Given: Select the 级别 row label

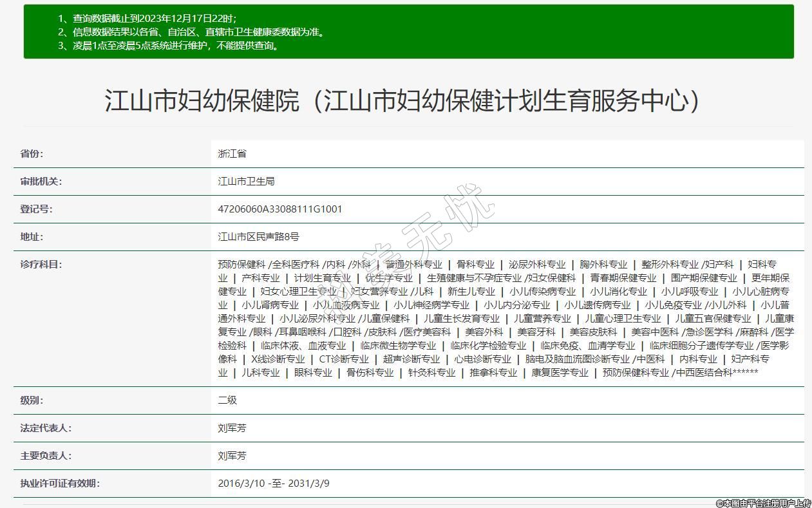Looking at the screenshot, I should 32,400.
